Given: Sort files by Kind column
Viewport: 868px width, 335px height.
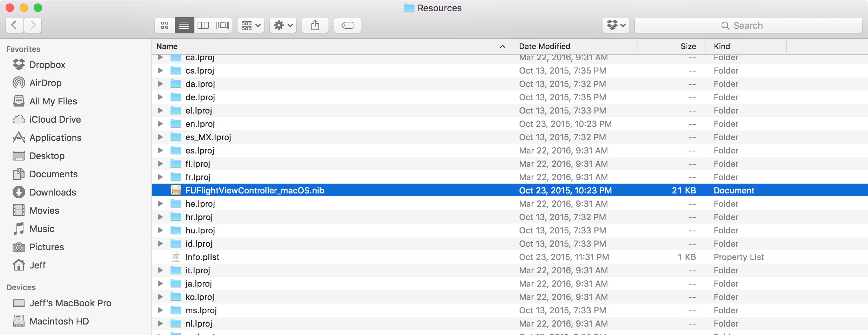Looking at the screenshot, I should 722,46.
